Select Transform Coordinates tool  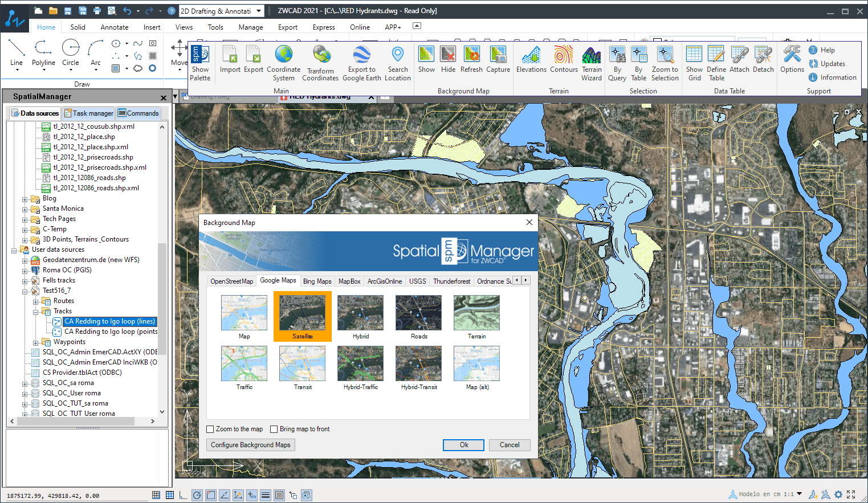pos(320,63)
